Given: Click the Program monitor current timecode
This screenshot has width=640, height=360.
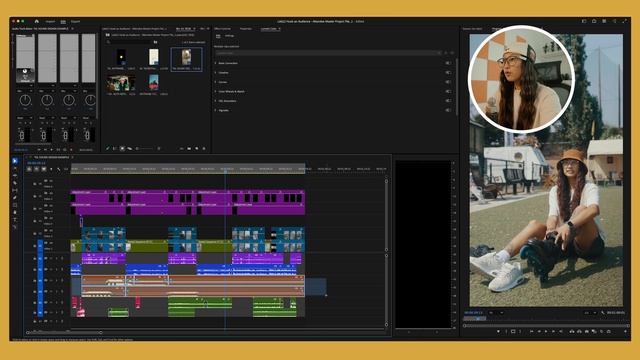Looking at the screenshot, I should (473, 313).
